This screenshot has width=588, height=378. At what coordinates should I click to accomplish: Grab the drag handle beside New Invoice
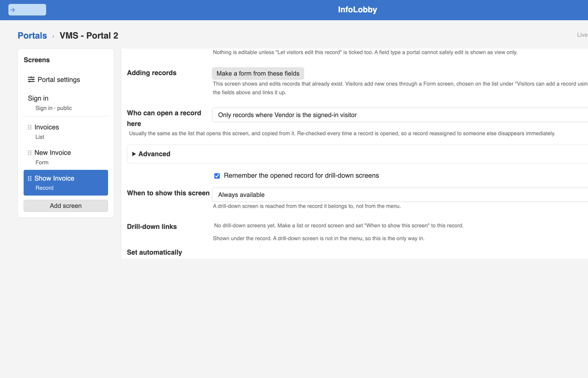[x=30, y=153]
